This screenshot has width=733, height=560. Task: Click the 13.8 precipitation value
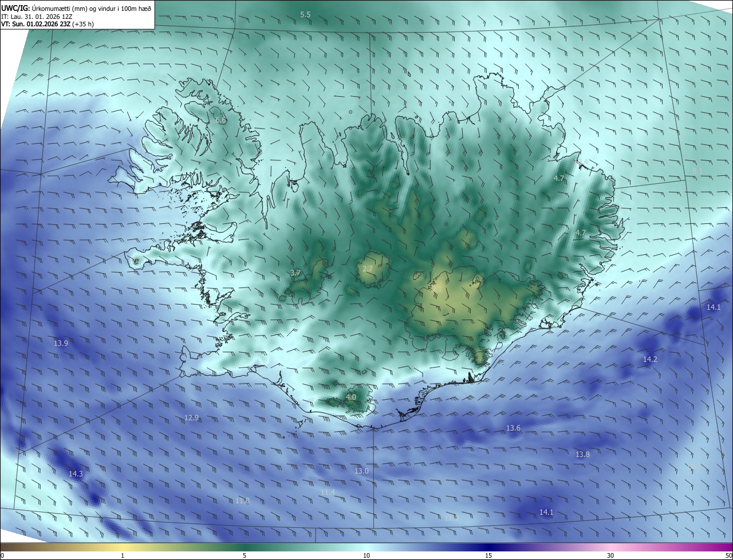582,455
